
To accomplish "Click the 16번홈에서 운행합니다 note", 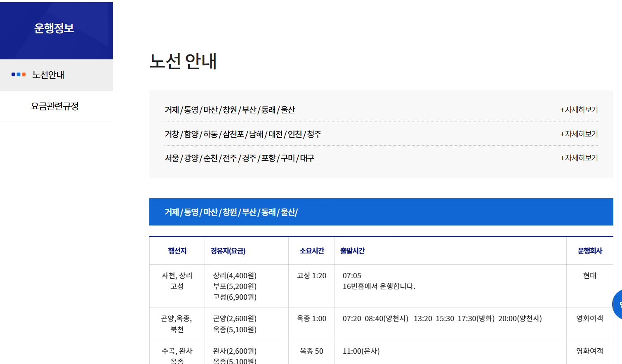I will pos(379,286).
